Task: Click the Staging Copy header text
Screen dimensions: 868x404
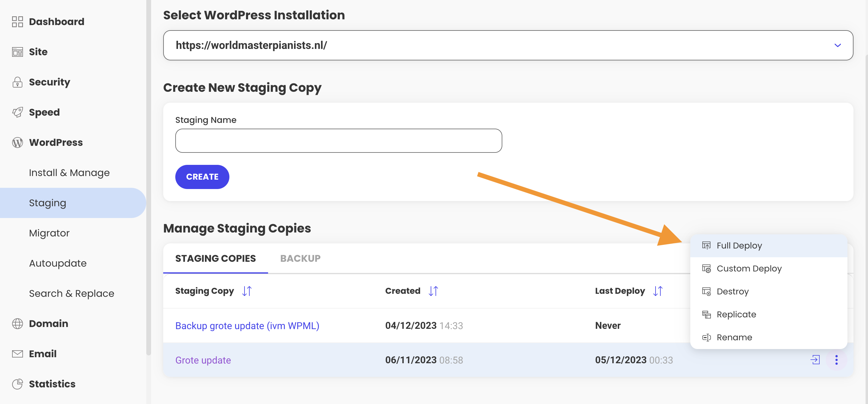Action: 205,291
